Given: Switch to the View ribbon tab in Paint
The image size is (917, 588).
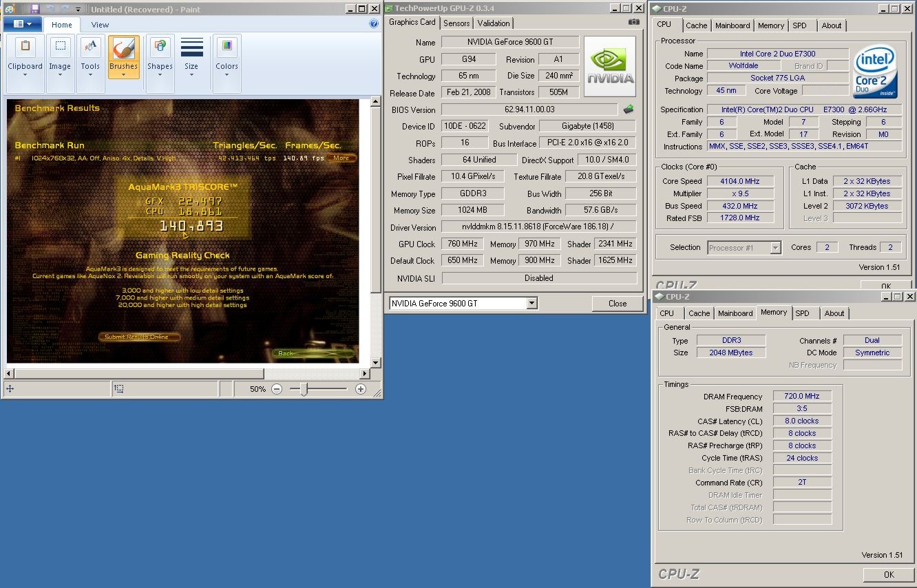Looking at the screenshot, I should pos(100,25).
